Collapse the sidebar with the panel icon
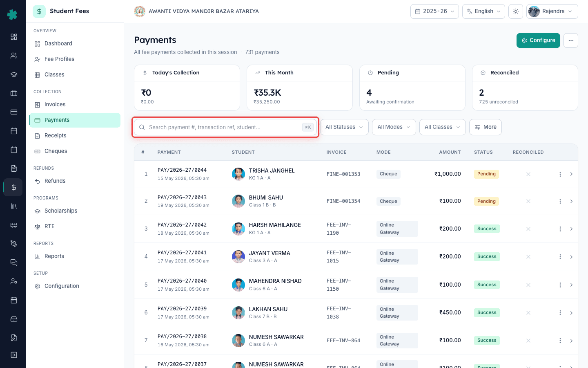The width and height of the screenshot is (588, 368). click(x=14, y=355)
